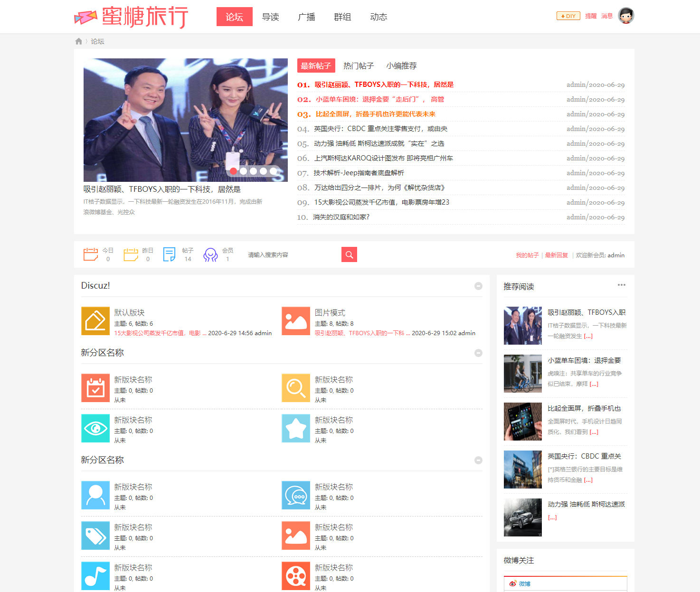Collapse the second 新分区名称 section

(478, 460)
